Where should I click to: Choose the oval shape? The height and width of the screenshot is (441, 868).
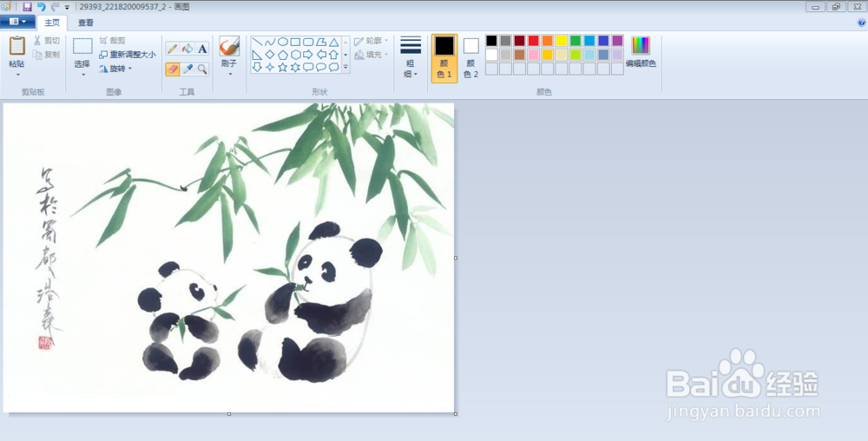pos(282,42)
